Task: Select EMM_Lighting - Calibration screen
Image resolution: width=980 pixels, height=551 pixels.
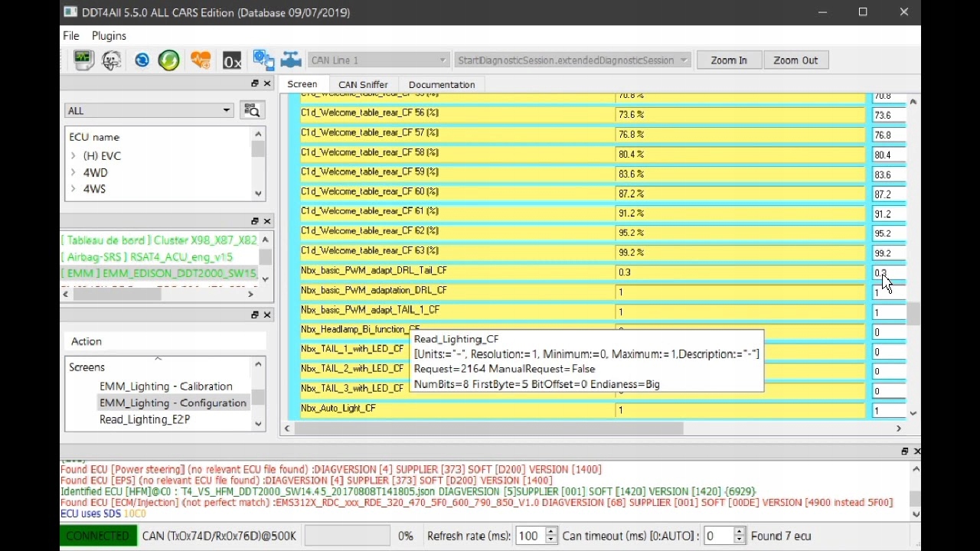Action: 165,386
